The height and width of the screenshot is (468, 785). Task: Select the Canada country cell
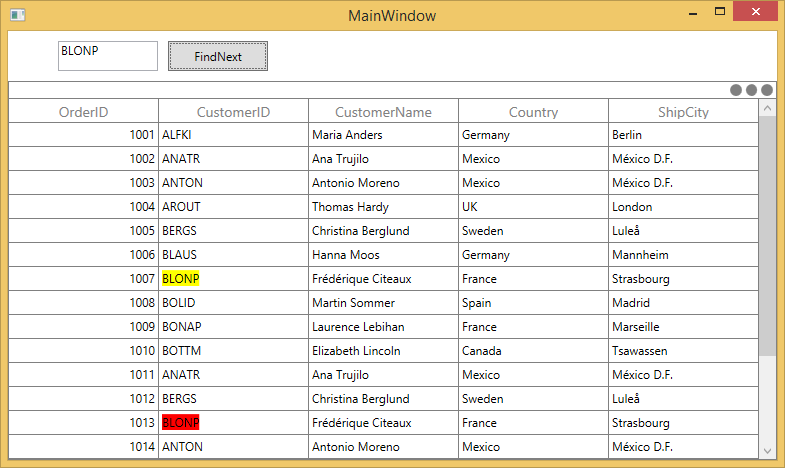[533, 351]
